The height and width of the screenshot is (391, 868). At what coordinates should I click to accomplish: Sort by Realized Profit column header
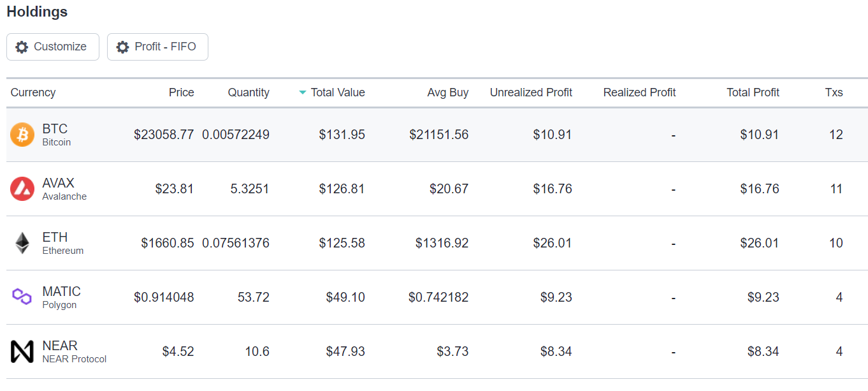[x=639, y=92]
